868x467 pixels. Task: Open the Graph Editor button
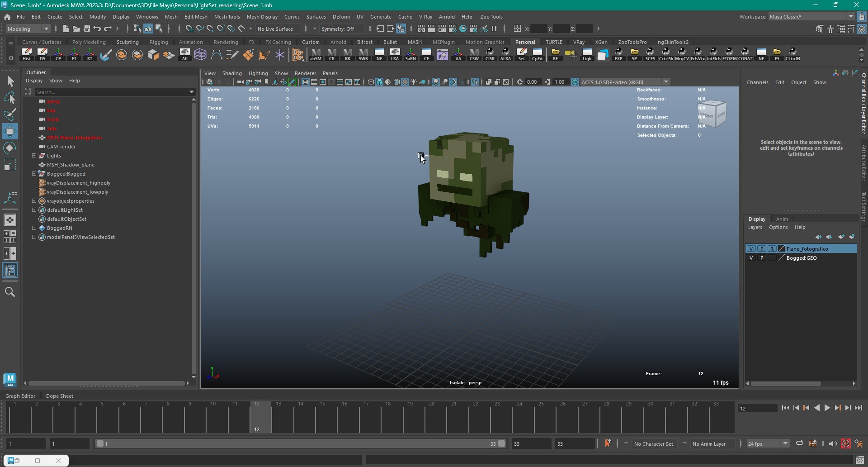[x=20, y=396]
